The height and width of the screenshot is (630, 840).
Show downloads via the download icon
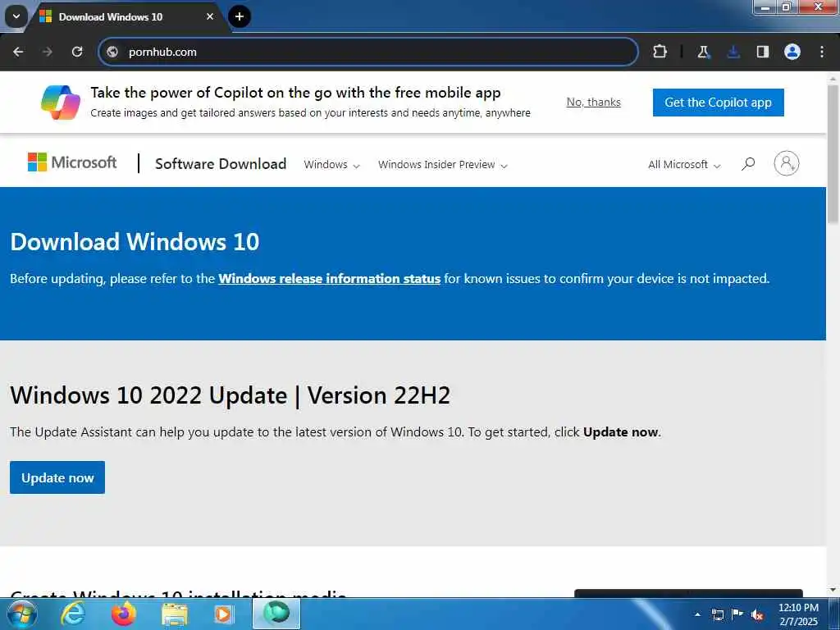pyautogui.click(x=733, y=52)
